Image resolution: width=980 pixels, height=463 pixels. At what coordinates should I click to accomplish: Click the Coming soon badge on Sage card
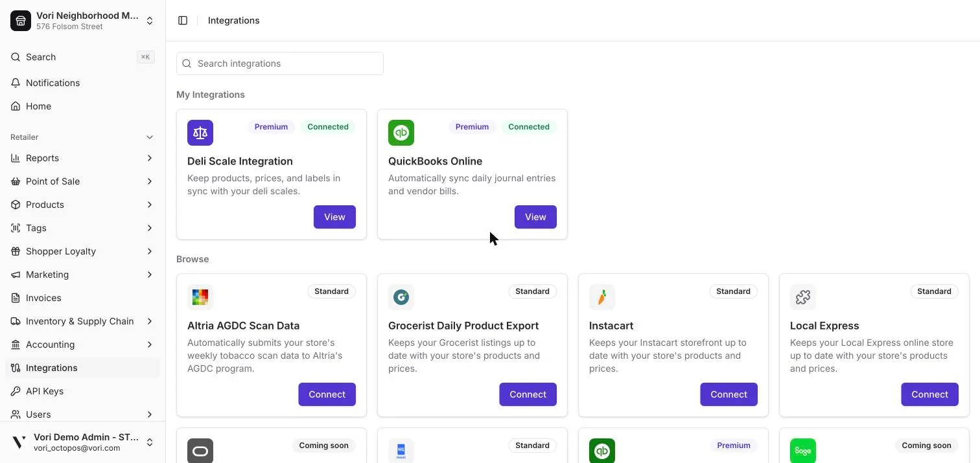[926, 446]
